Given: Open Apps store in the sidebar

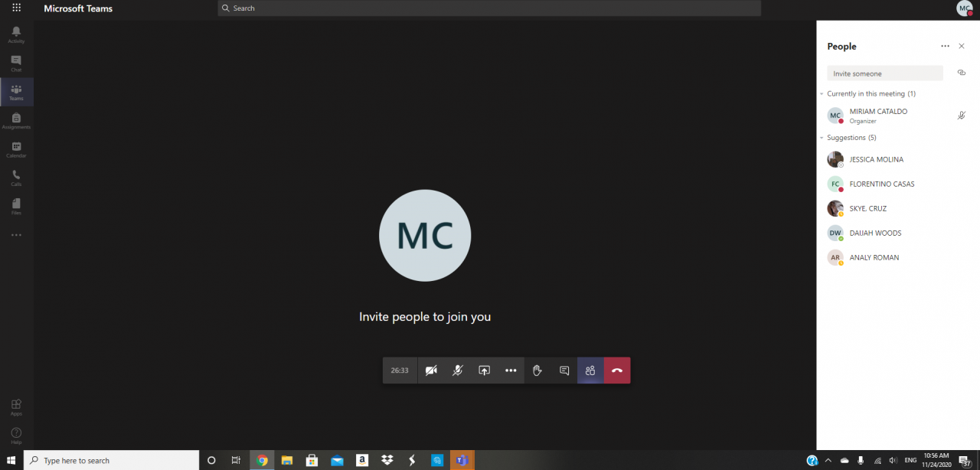Looking at the screenshot, I should (x=16, y=407).
